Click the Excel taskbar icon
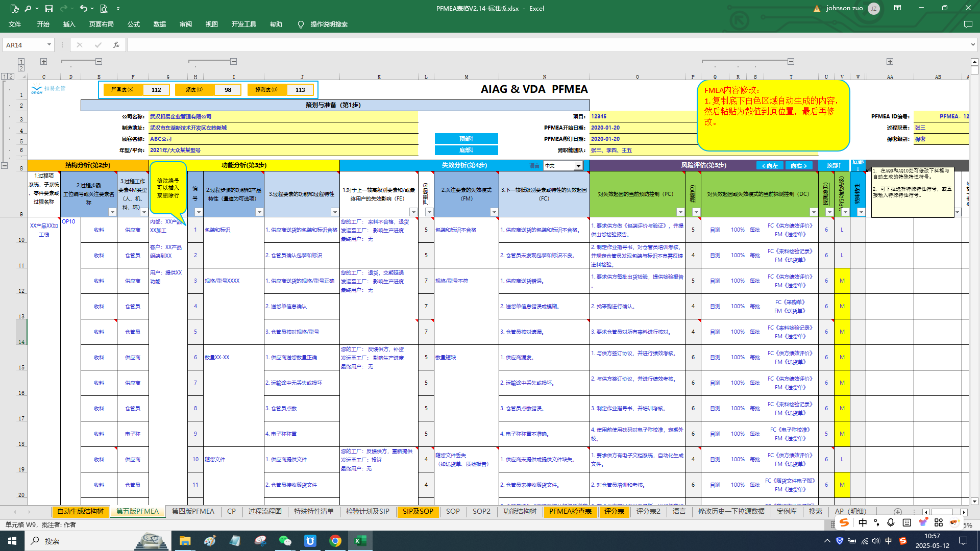980x551 pixels. [360, 541]
